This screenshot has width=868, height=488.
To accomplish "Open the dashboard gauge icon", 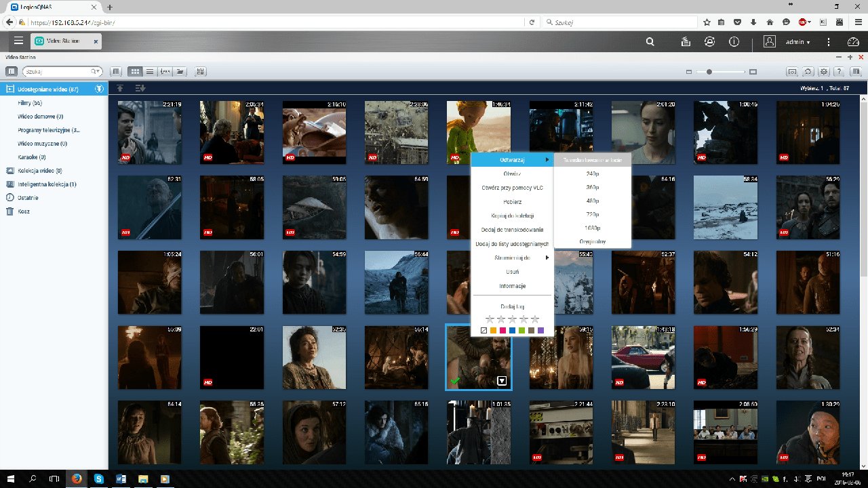I will tap(853, 41).
